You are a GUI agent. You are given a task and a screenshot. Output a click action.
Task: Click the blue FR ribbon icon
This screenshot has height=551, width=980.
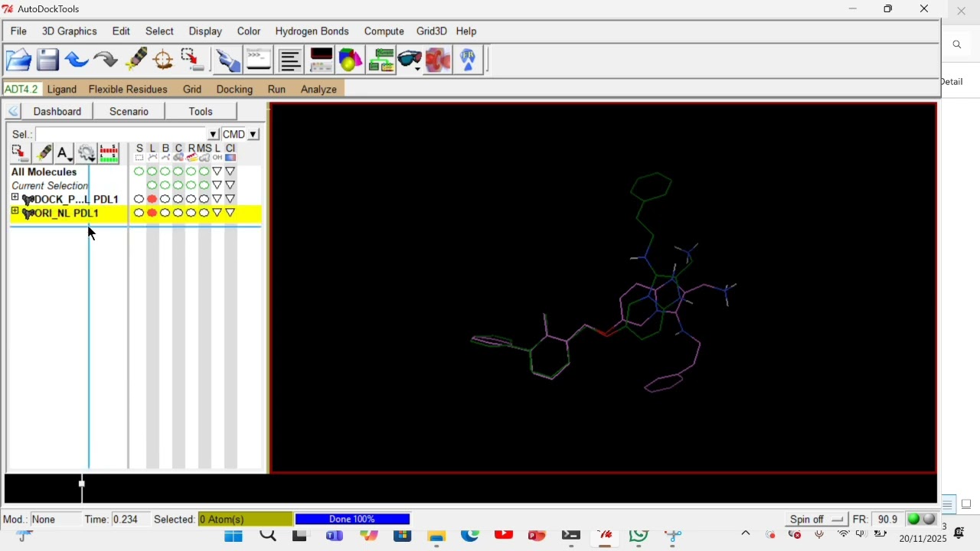click(469, 60)
